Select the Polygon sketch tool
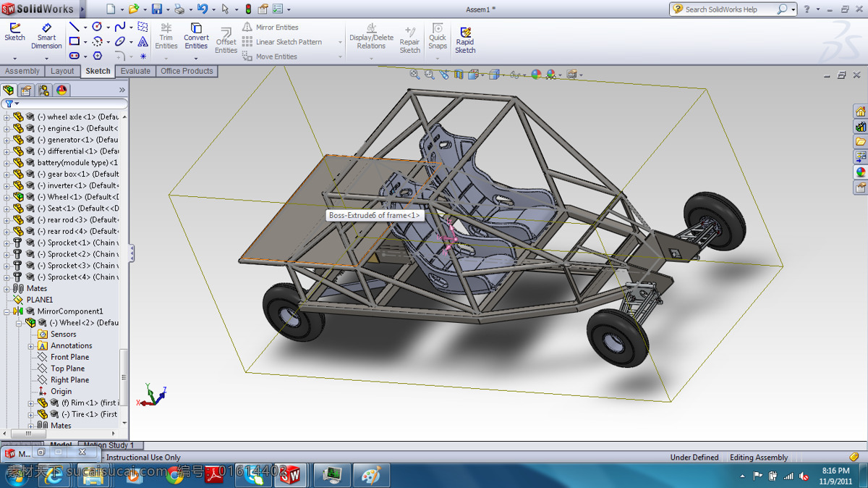 point(97,56)
